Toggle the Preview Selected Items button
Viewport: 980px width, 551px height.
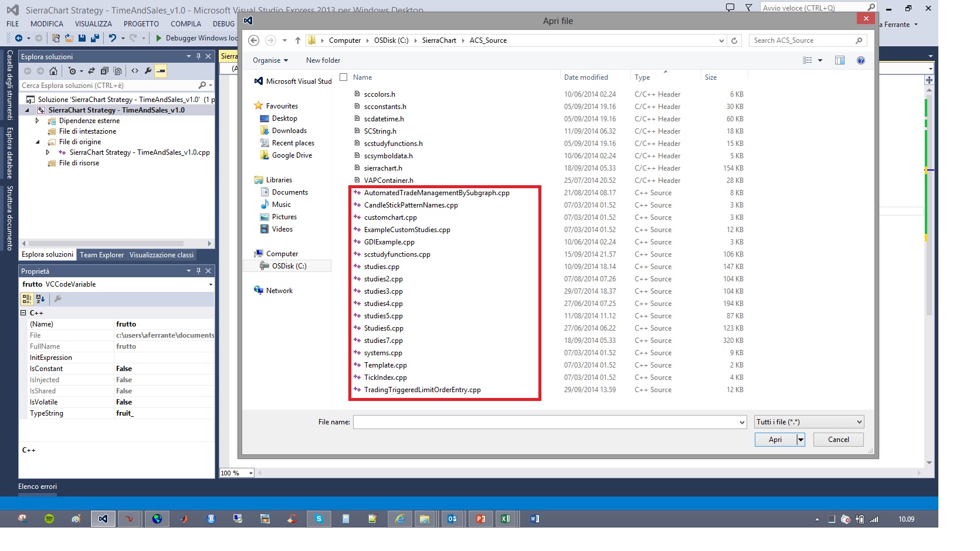(x=161, y=71)
